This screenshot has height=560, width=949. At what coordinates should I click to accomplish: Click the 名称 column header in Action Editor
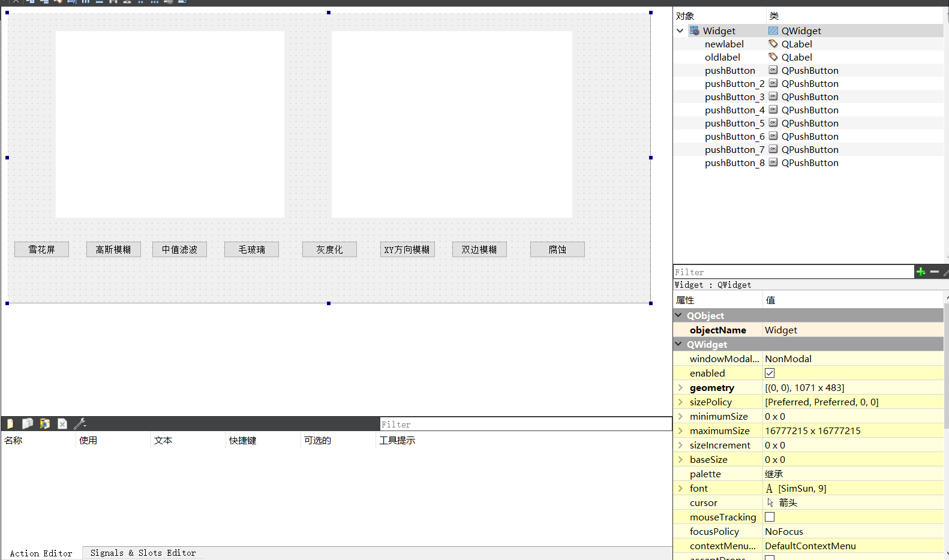point(13,440)
